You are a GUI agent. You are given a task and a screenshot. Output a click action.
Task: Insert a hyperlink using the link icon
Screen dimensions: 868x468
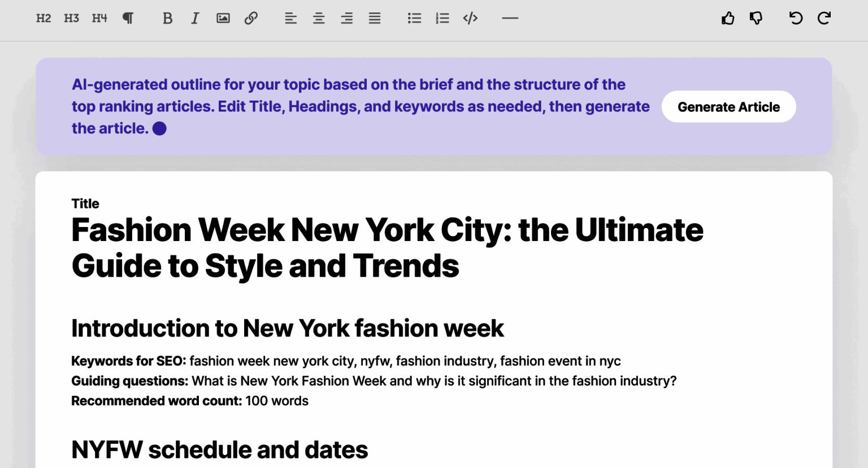[x=251, y=18]
